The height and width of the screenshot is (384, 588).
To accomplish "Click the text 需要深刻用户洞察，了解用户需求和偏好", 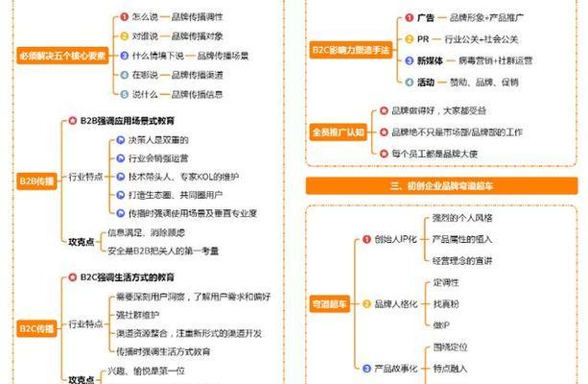I will tap(193, 297).
